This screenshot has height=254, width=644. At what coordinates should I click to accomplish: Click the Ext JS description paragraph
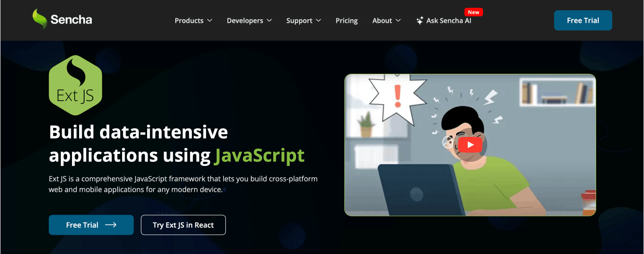coord(183,184)
